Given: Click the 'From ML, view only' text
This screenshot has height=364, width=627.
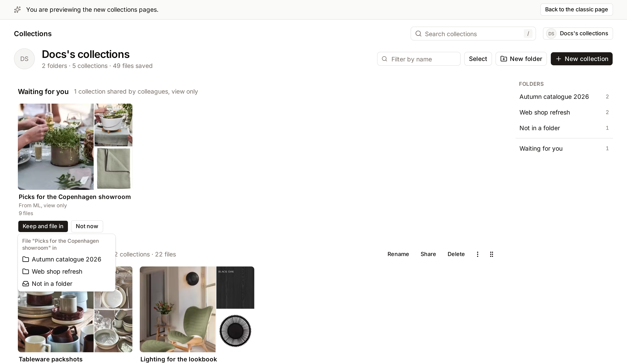Looking at the screenshot, I should 43,205.
